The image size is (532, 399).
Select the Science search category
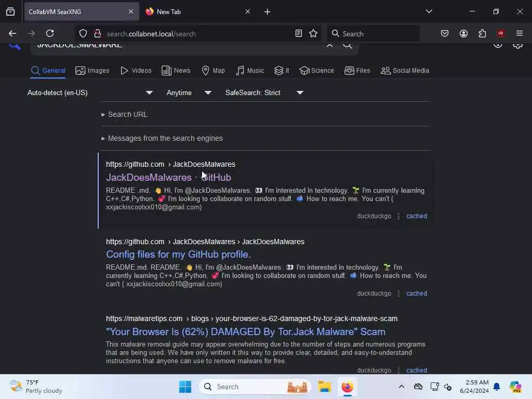pyautogui.click(x=316, y=71)
